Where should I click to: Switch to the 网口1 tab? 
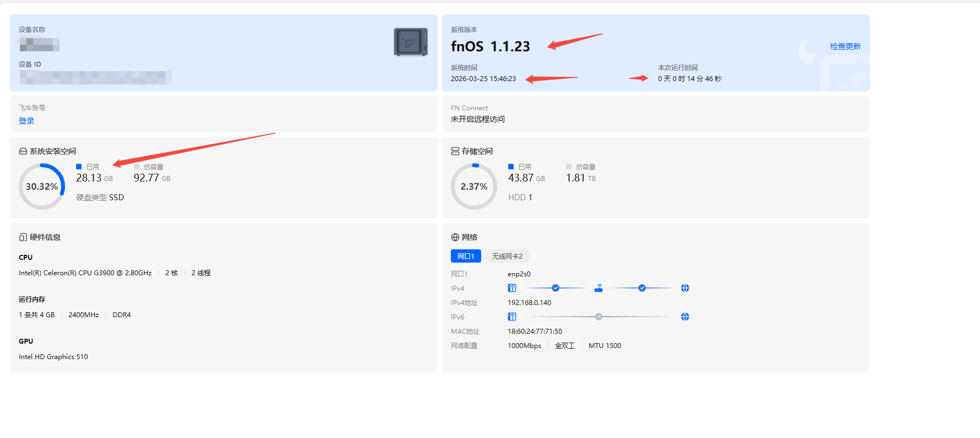466,256
